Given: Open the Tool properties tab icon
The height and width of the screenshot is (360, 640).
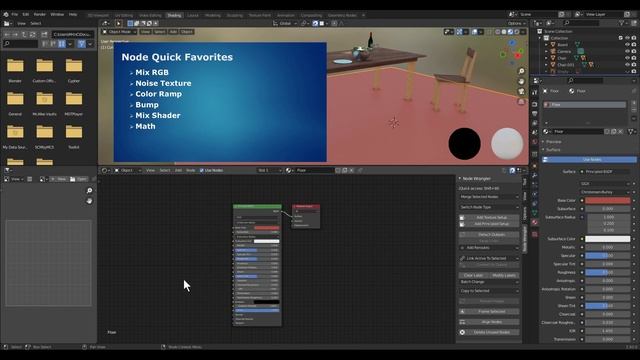Looking at the screenshot, I should click(x=535, y=93).
